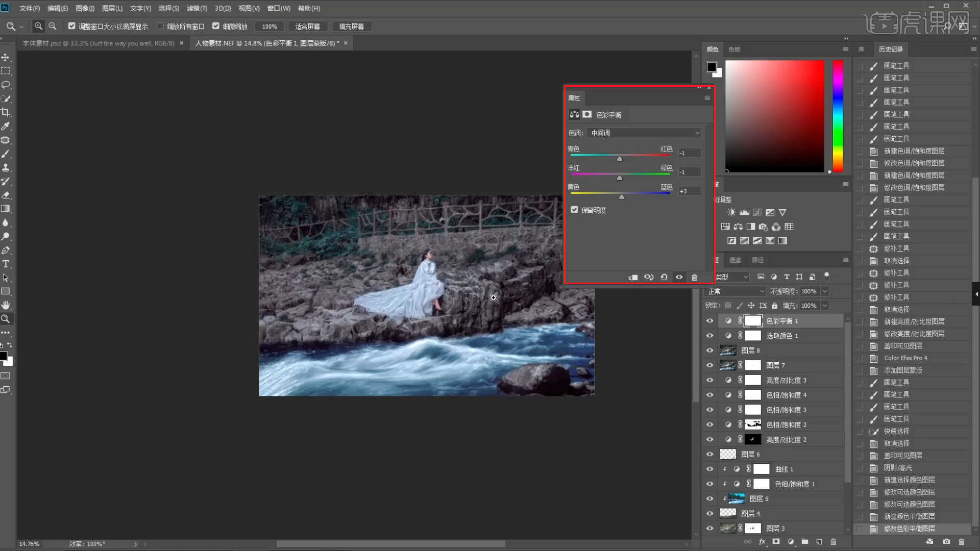Open the 色调 中间调 dropdown
The image size is (980, 551).
point(645,133)
